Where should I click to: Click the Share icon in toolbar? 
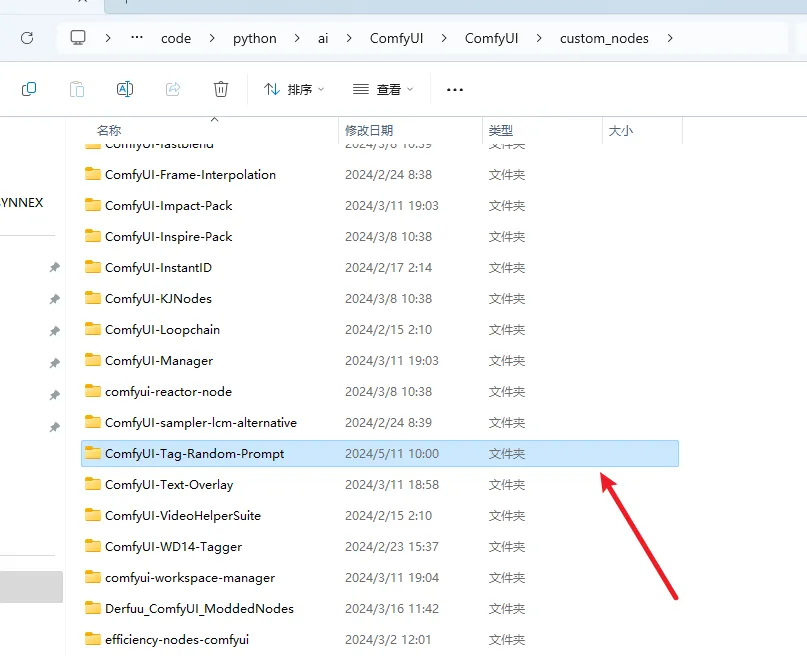point(173,89)
